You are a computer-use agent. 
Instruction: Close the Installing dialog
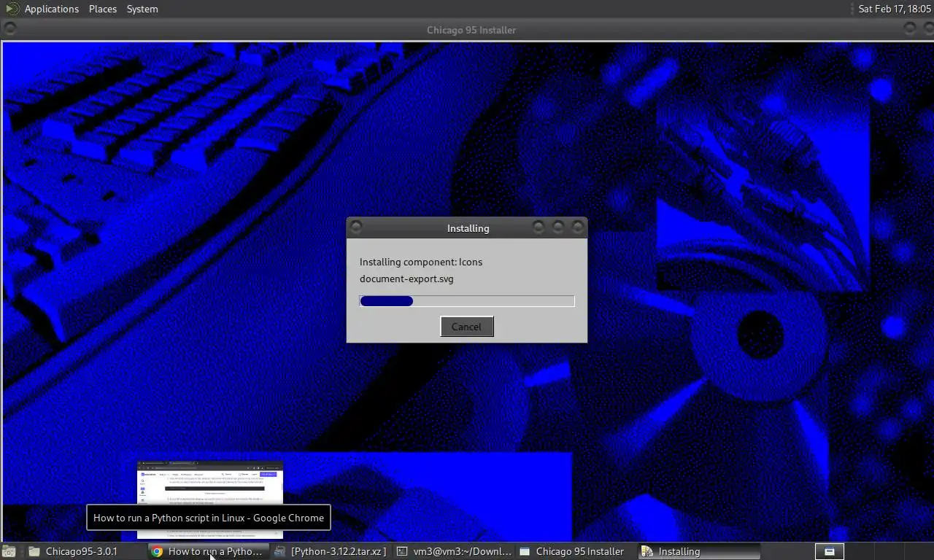(578, 227)
